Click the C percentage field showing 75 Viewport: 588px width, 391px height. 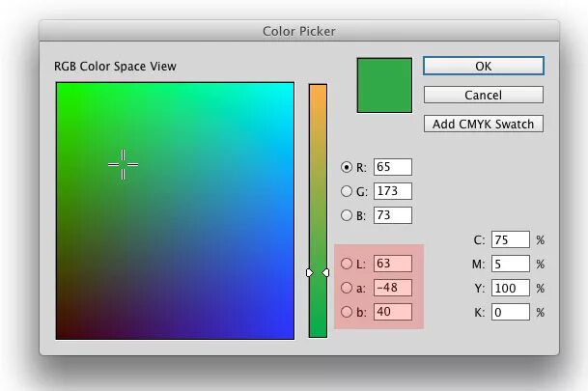pyautogui.click(x=510, y=239)
